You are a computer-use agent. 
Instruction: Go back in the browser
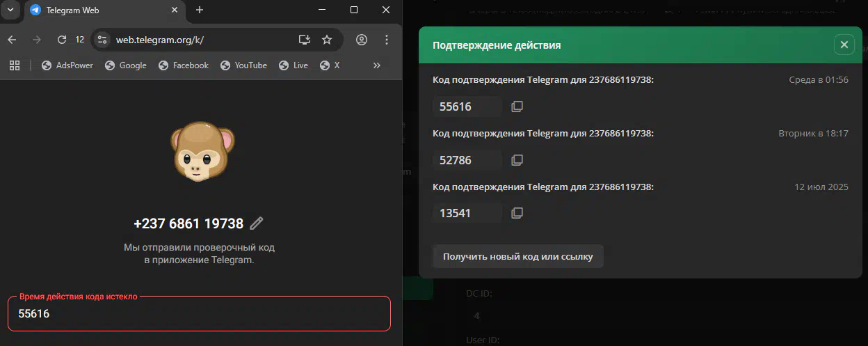12,40
